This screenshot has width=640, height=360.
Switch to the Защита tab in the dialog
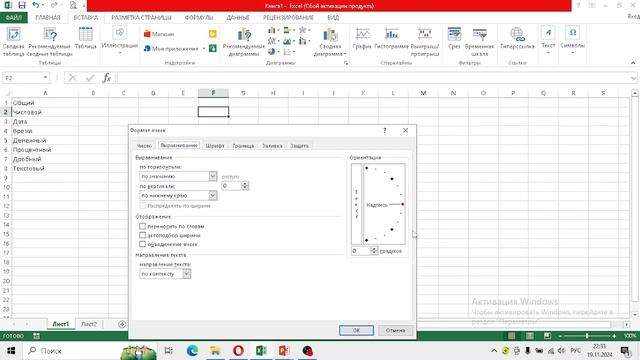300,146
